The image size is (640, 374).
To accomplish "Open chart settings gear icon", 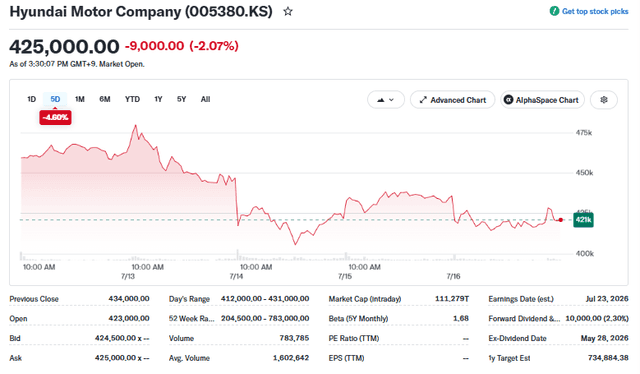I will [x=604, y=100].
